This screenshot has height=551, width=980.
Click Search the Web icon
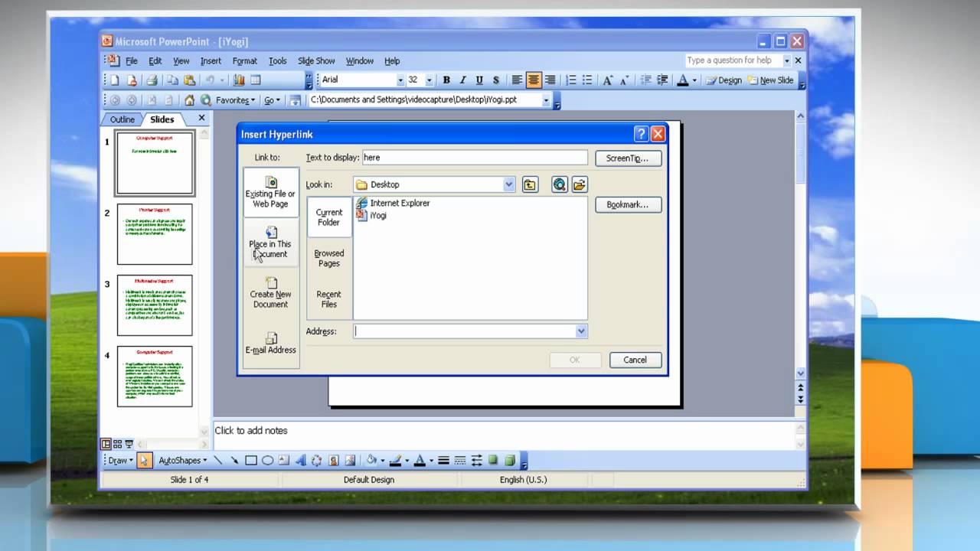pos(206,100)
